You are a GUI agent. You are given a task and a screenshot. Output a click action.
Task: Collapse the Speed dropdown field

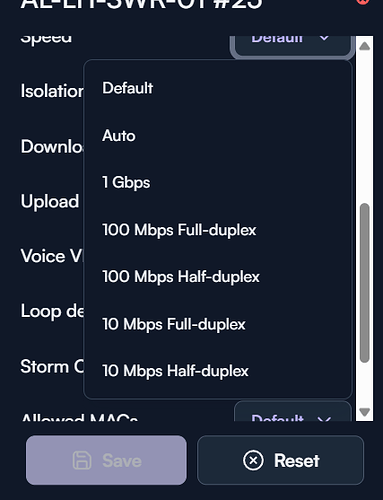click(x=291, y=45)
